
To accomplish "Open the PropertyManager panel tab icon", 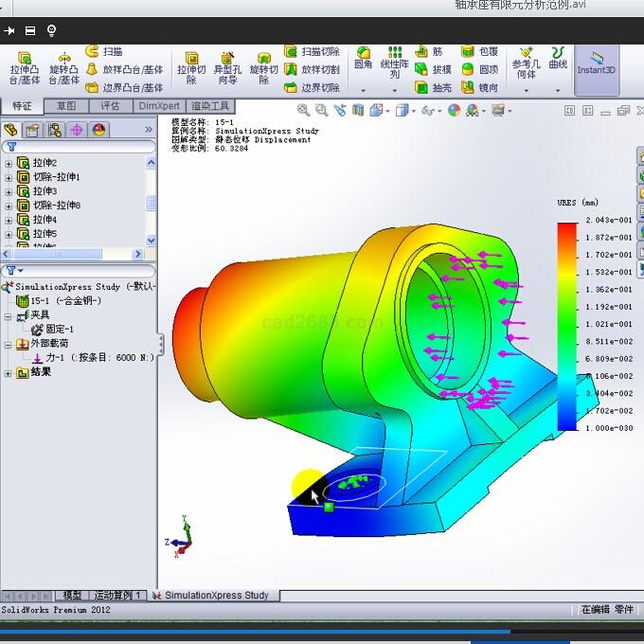I will coord(33,130).
